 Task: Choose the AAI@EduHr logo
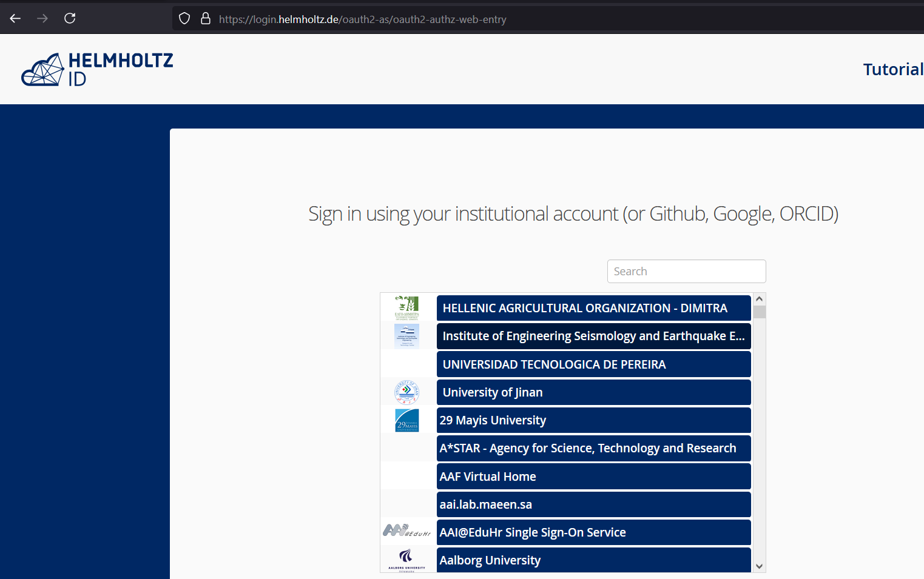tap(406, 531)
